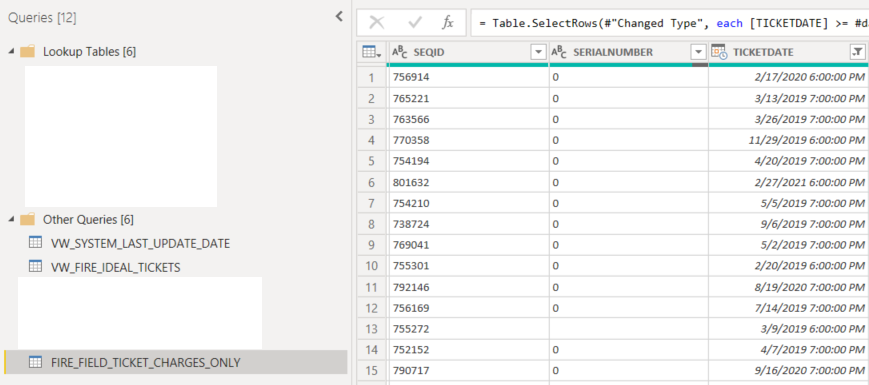Select the SERIALNUMBER column header
869x385 pixels.
pos(628,52)
